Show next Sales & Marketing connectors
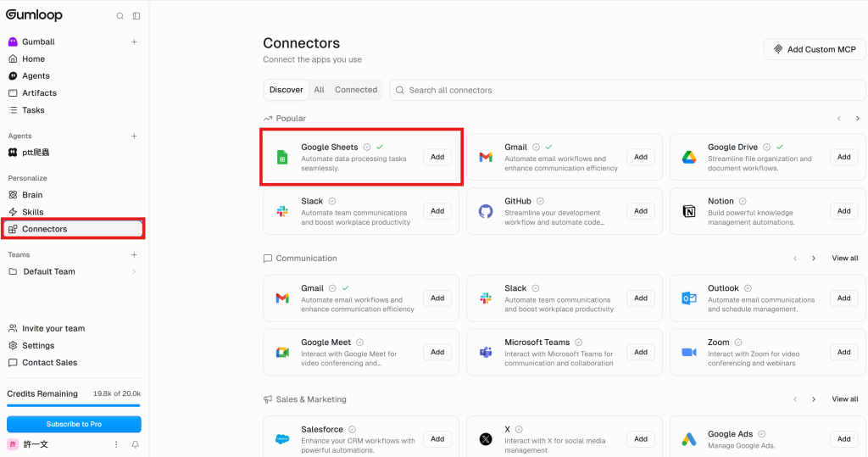The height and width of the screenshot is (457, 868). click(814, 399)
